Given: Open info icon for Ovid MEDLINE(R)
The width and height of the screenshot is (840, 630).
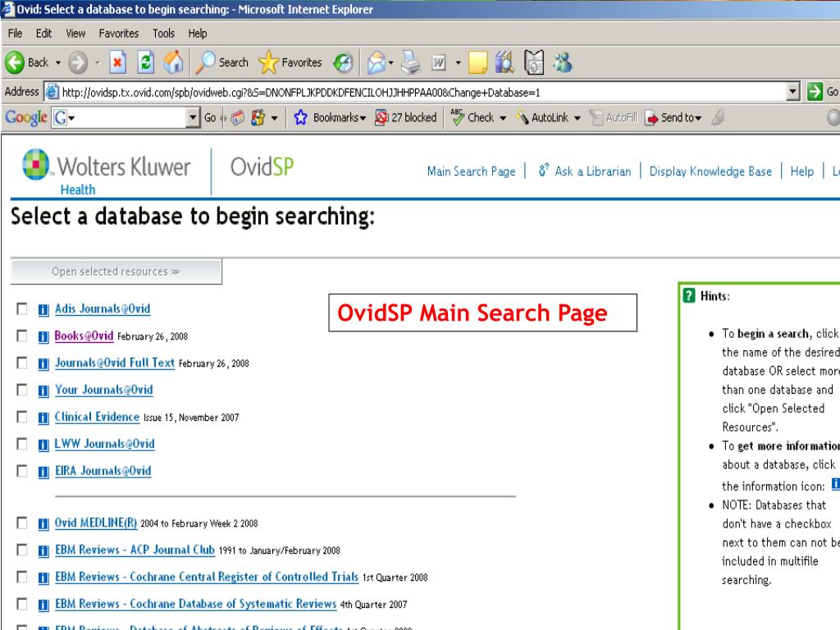Looking at the screenshot, I should point(43,524).
